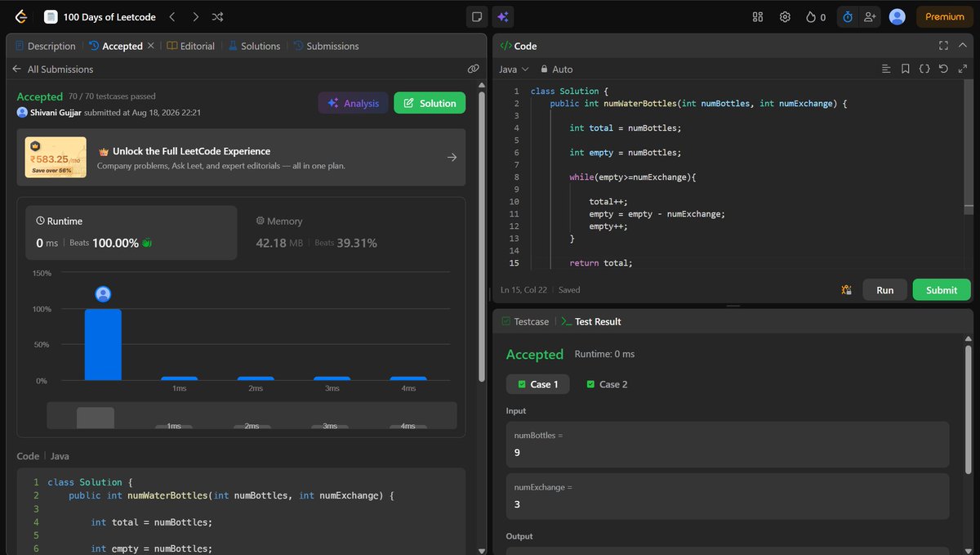Image resolution: width=980 pixels, height=555 pixels.
Task: Click the banner's right arrow
Action: coord(452,157)
